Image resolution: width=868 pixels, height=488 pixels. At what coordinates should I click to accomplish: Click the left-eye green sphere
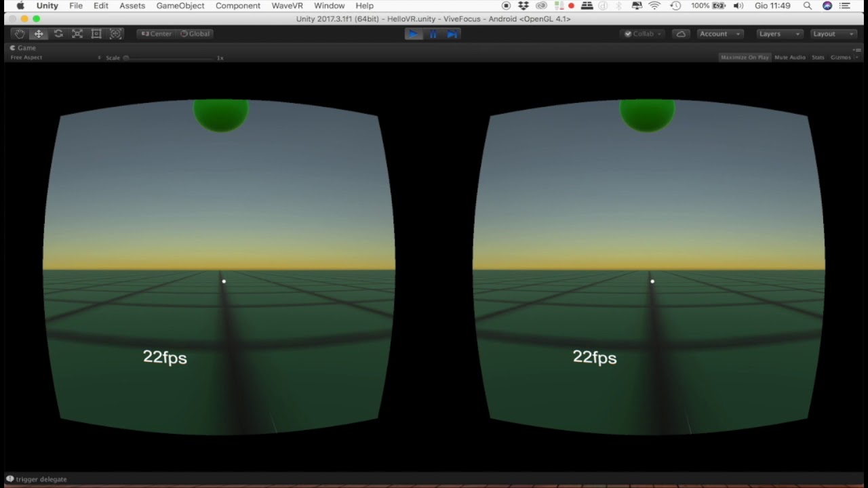[x=221, y=115]
